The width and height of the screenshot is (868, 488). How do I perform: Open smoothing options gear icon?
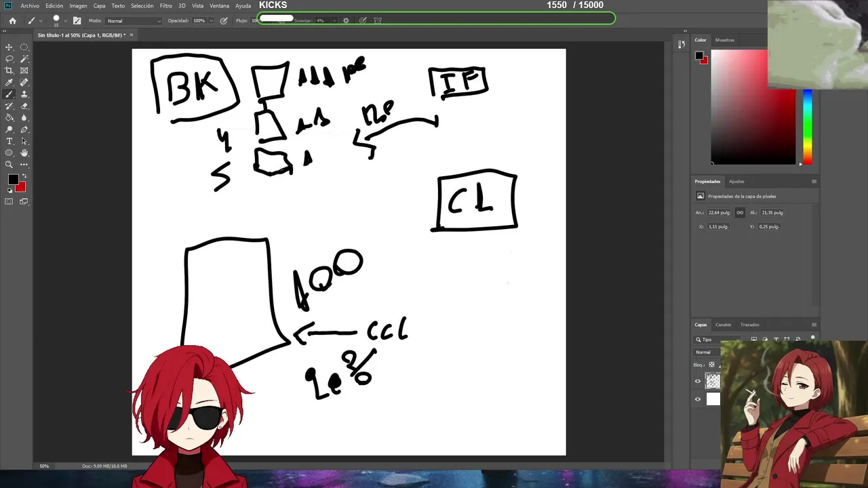(346, 20)
